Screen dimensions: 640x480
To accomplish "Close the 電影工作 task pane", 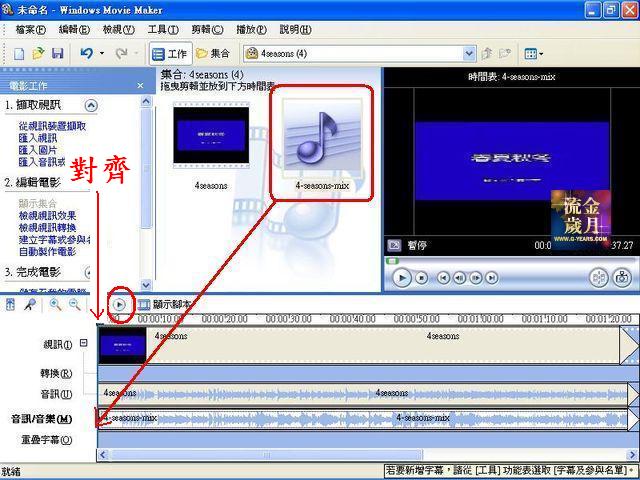I will [x=140, y=86].
